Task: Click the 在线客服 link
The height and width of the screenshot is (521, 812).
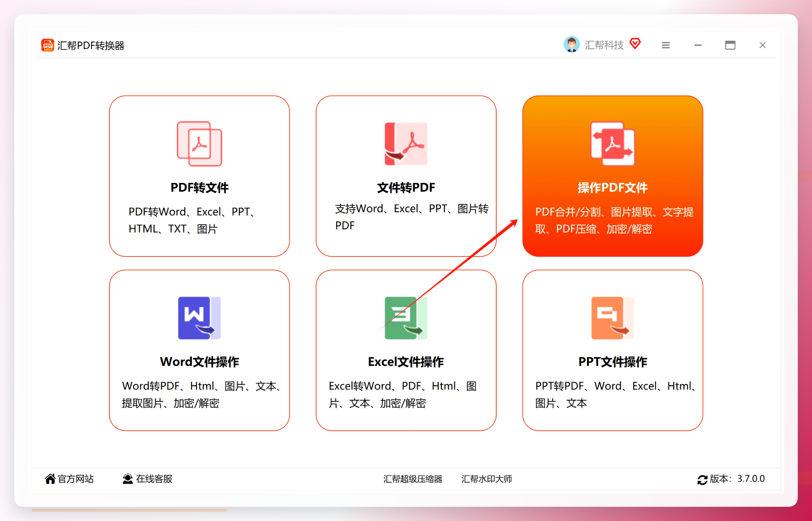Action: (x=154, y=479)
